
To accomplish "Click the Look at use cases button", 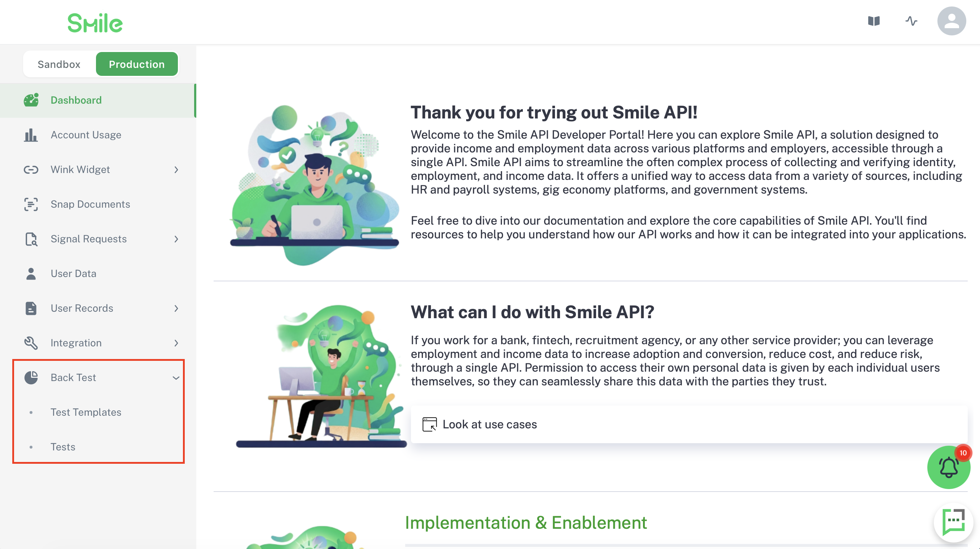I will [689, 424].
